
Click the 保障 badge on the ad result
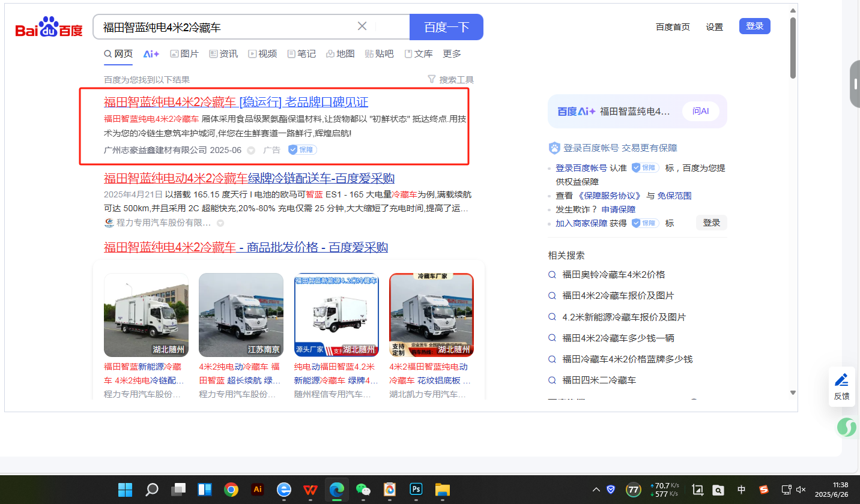coord(302,149)
